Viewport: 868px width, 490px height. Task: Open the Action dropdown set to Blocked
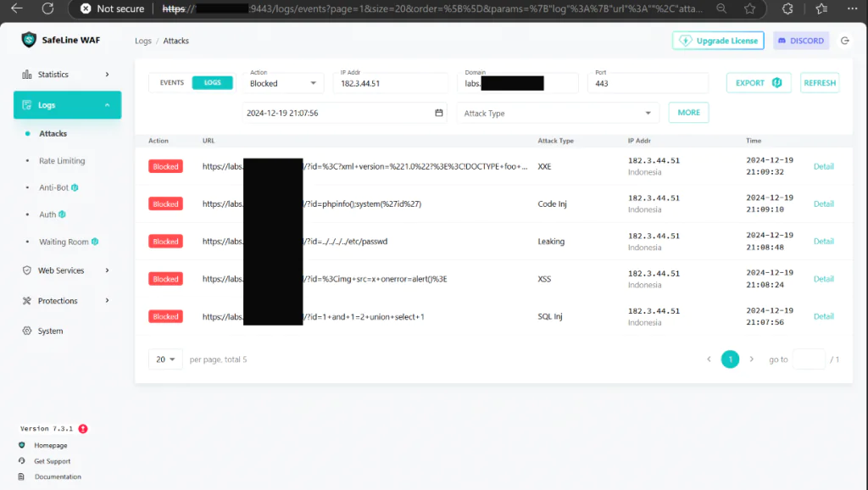click(283, 83)
